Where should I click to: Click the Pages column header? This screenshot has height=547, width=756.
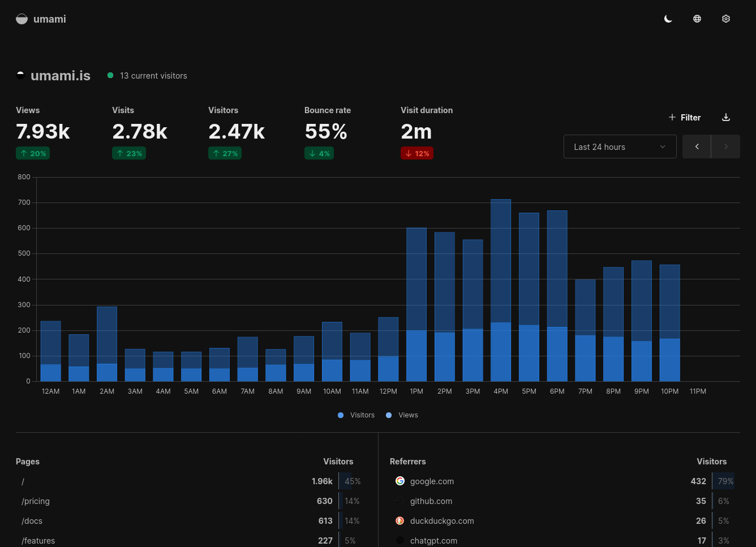(28, 462)
